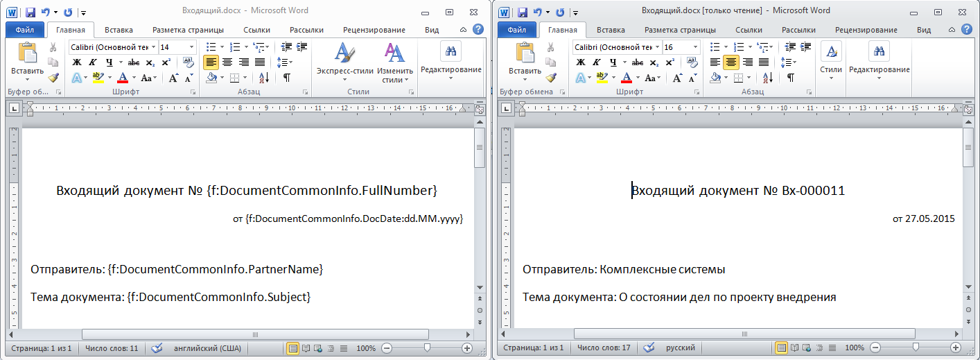This screenshot has height=360, width=980.
Task: Open font size dropdown showing 14
Action: (x=191, y=47)
